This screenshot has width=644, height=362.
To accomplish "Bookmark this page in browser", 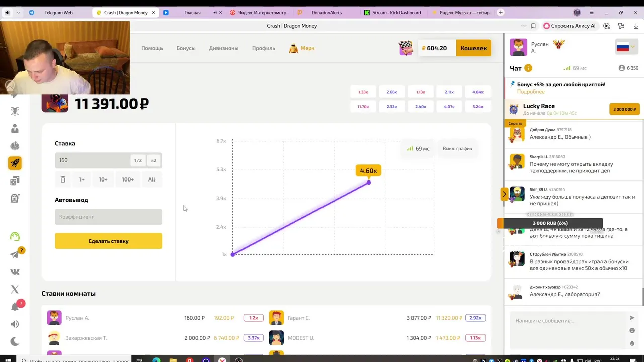I will coord(533,26).
